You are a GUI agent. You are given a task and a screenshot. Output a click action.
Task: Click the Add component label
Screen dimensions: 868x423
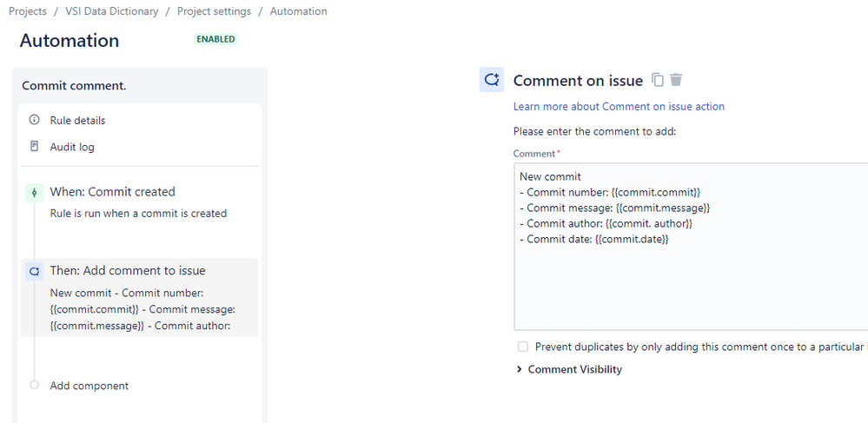pos(89,386)
